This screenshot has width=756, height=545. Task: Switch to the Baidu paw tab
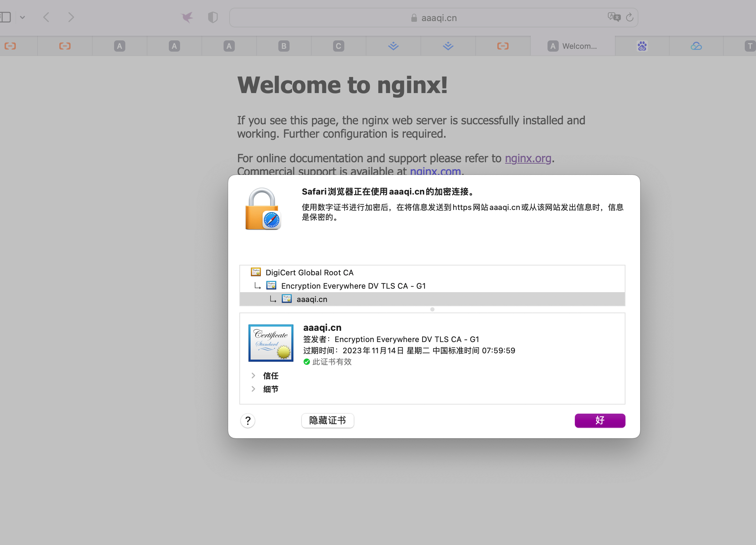[642, 46]
